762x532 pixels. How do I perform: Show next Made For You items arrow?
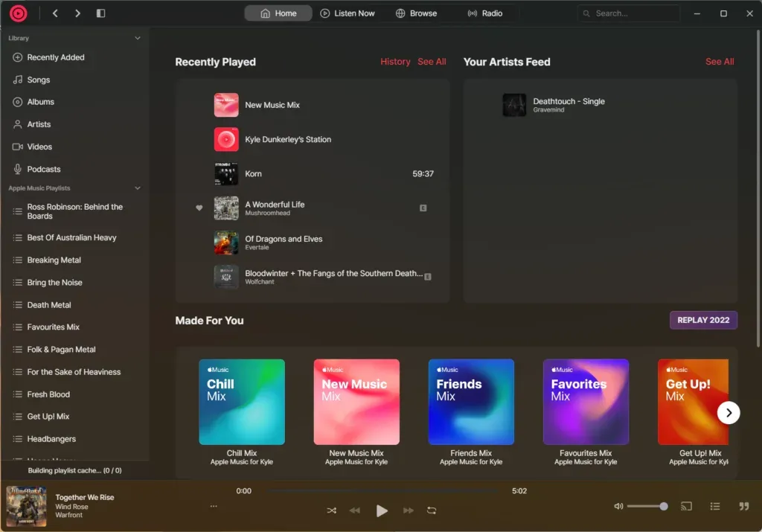coord(729,413)
